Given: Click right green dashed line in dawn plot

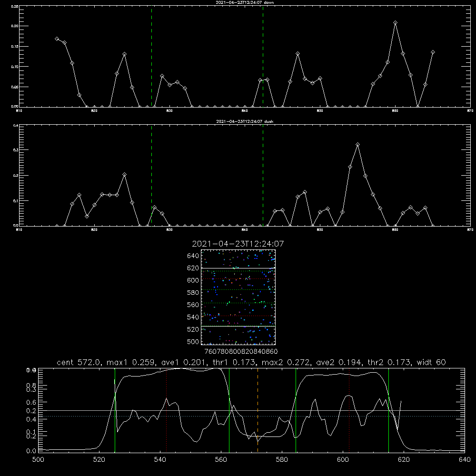Looking at the screenshot, I should tap(263, 56).
